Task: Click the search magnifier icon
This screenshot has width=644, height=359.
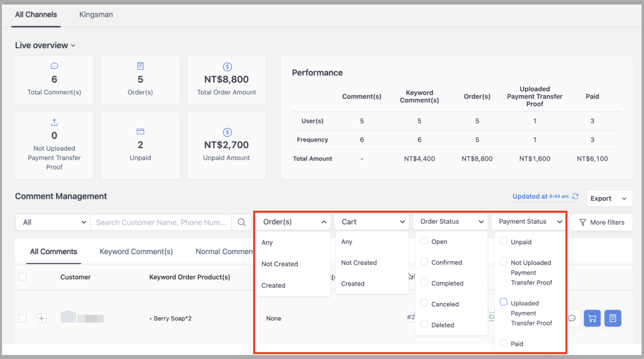Action: pyautogui.click(x=241, y=222)
